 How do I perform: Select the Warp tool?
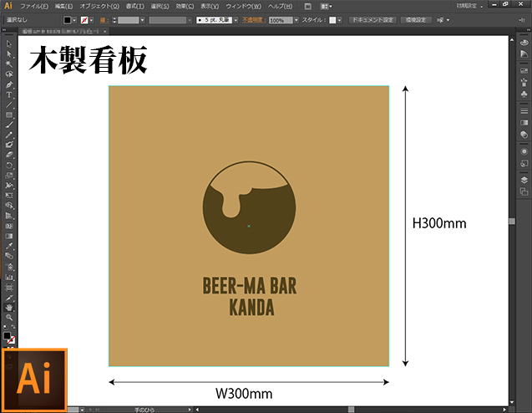click(x=9, y=186)
